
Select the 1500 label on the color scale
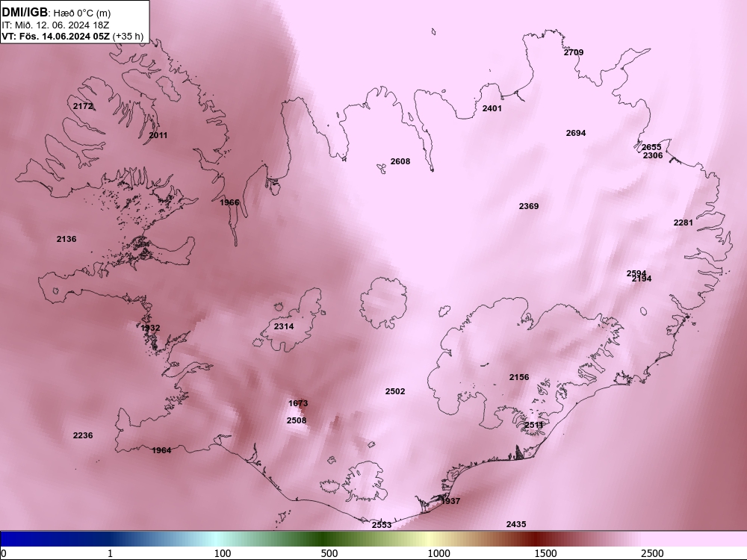(x=545, y=553)
